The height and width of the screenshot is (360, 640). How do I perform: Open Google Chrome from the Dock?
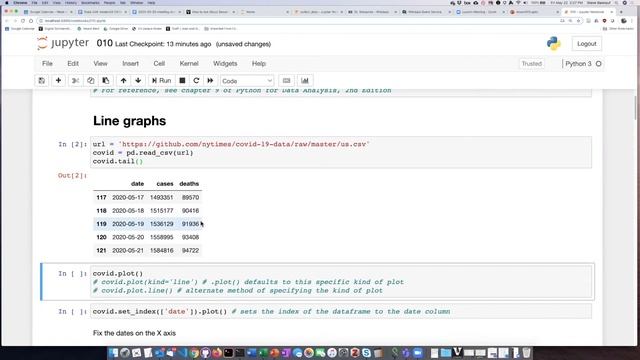tap(194, 353)
